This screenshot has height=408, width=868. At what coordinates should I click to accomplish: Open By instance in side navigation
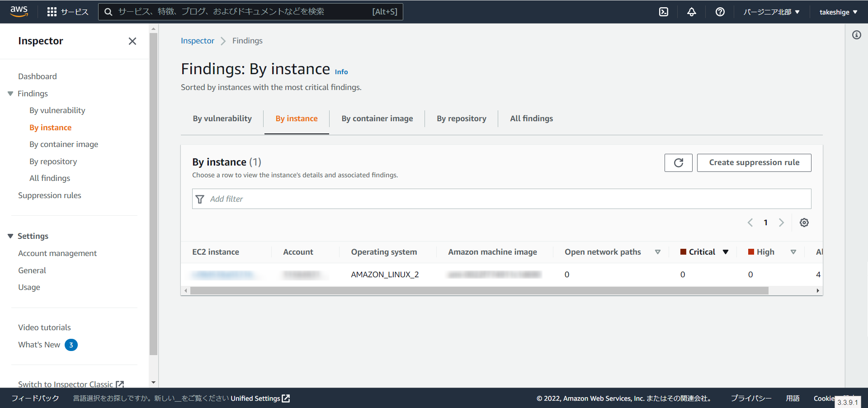point(51,128)
